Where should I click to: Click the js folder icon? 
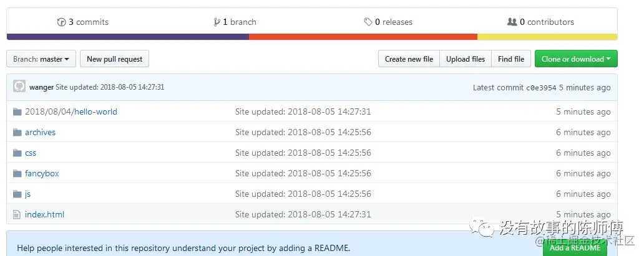[17, 194]
